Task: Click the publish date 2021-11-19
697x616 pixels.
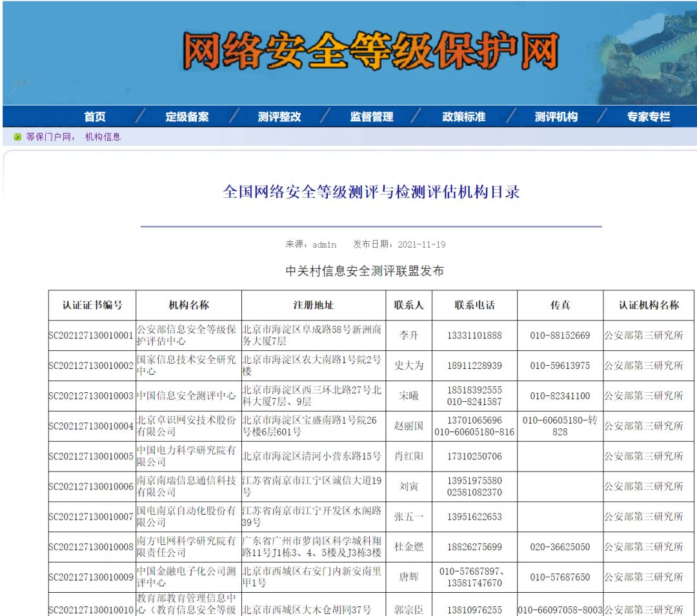Action: click(421, 244)
